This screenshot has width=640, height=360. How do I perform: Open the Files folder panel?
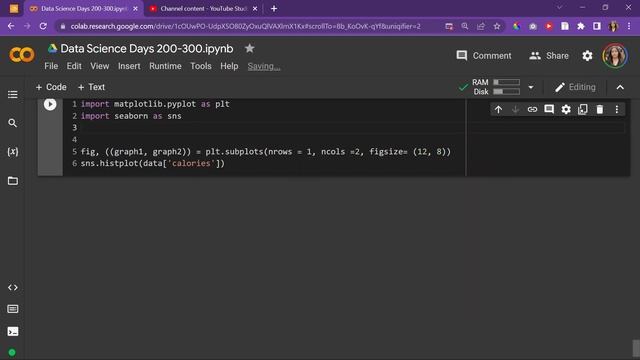(x=13, y=181)
